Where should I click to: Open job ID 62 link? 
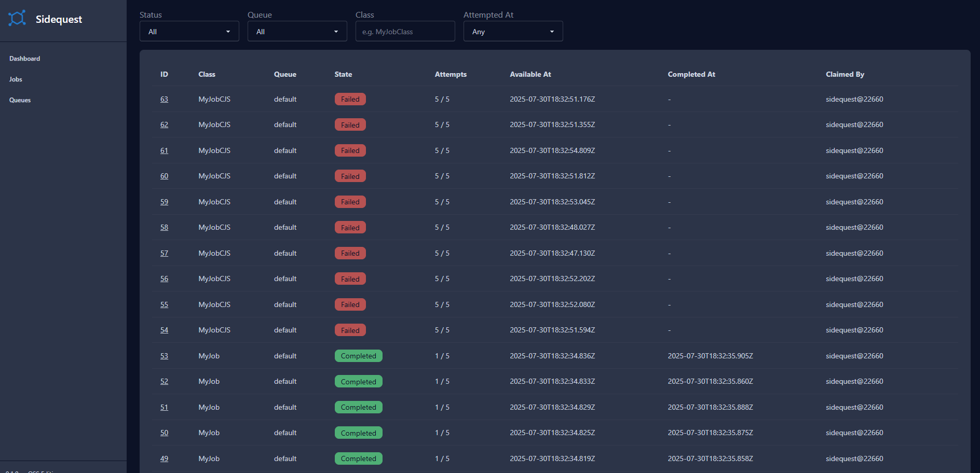click(164, 124)
